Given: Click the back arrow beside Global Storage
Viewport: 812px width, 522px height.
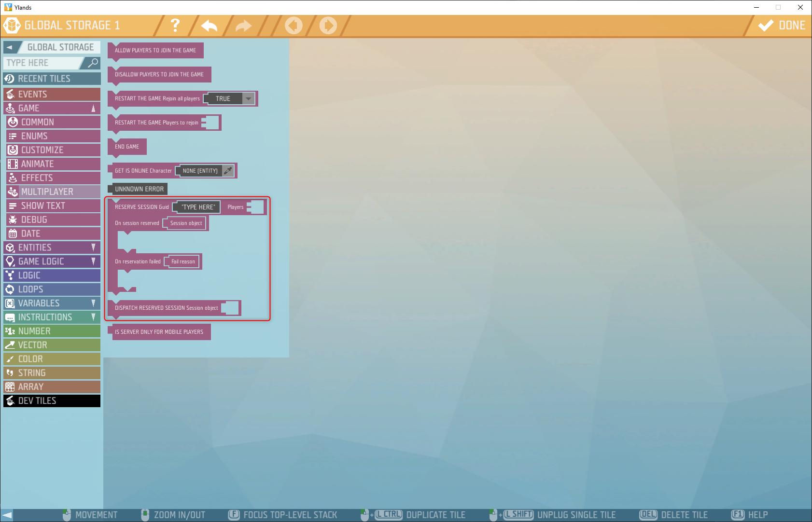Looking at the screenshot, I should [x=10, y=47].
